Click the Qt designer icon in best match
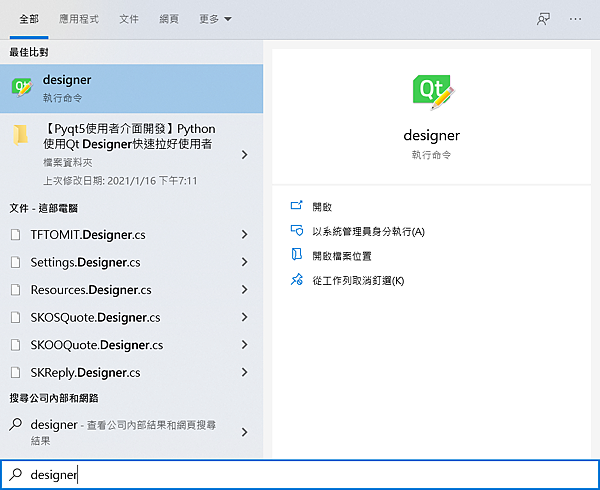Viewport: 600px width, 490px height. [x=21, y=87]
